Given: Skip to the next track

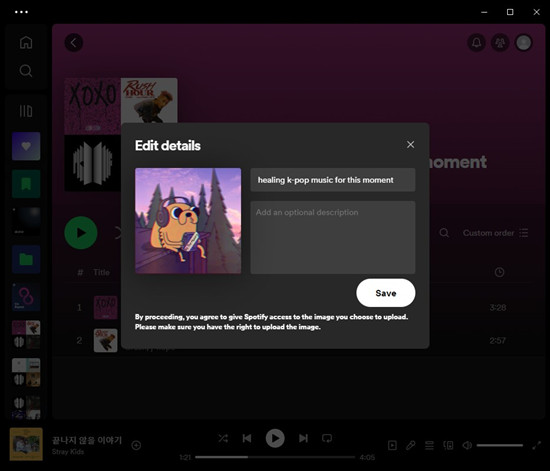Looking at the screenshot, I should (x=303, y=438).
